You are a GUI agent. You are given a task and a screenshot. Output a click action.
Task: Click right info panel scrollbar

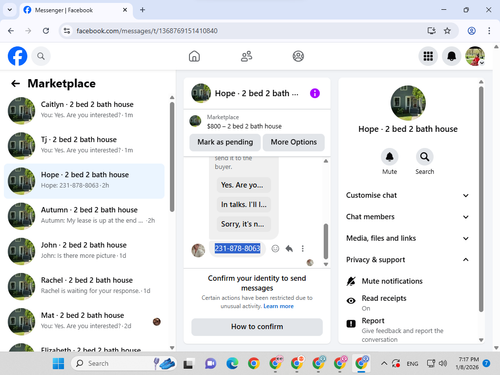tap(481, 199)
